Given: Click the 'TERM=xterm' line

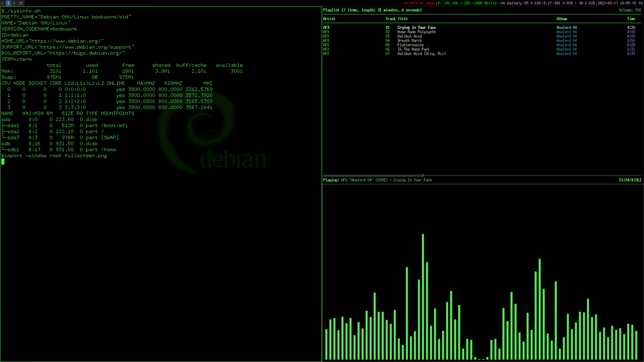Looking at the screenshot, I should pyautogui.click(x=16, y=59).
